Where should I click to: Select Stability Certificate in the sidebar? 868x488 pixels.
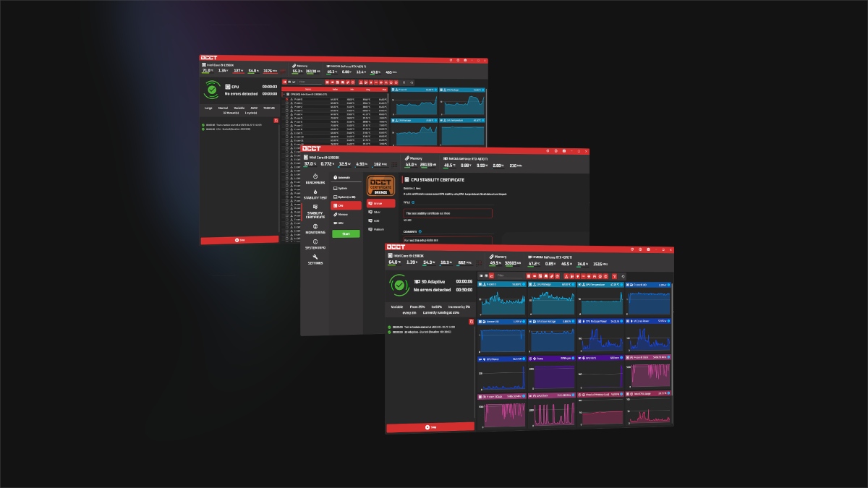(x=315, y=211)
